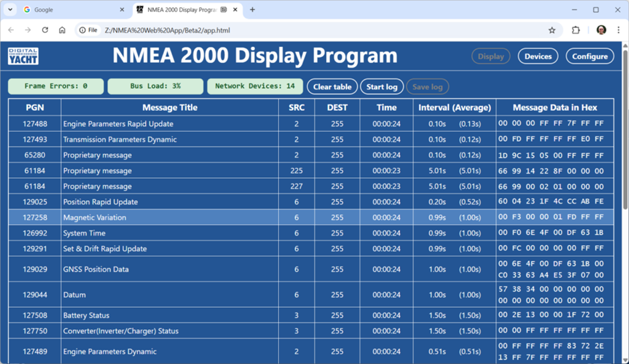Viewport: 629px width, 364px height.
Task: Open a new tab with plus icon
Action: (252, 10)
